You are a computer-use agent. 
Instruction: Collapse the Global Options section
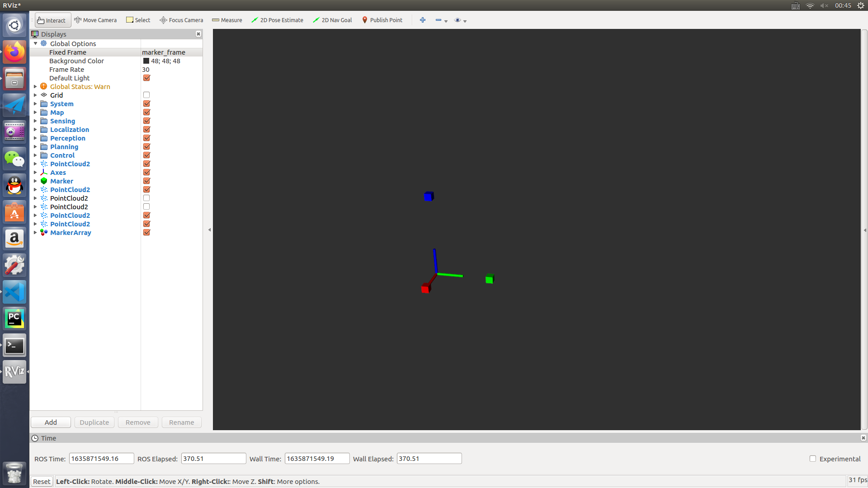[35, 43]
